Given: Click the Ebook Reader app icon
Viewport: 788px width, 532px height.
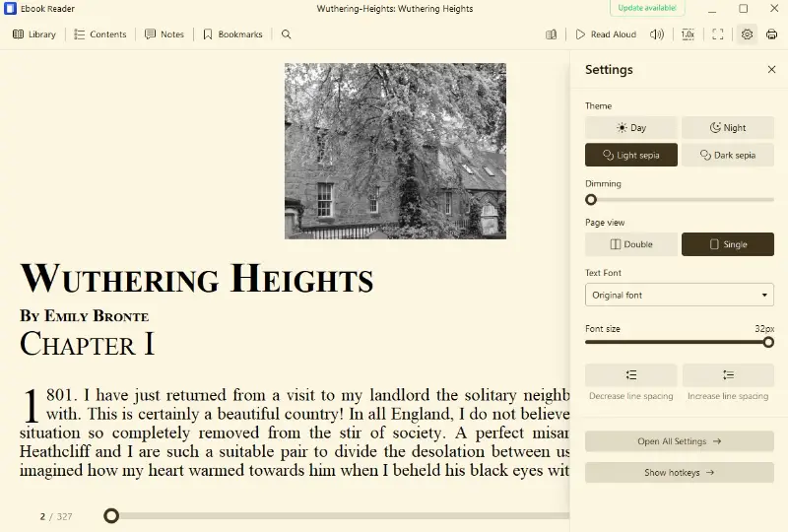Looking at the screenshot, I should (10, 9).
